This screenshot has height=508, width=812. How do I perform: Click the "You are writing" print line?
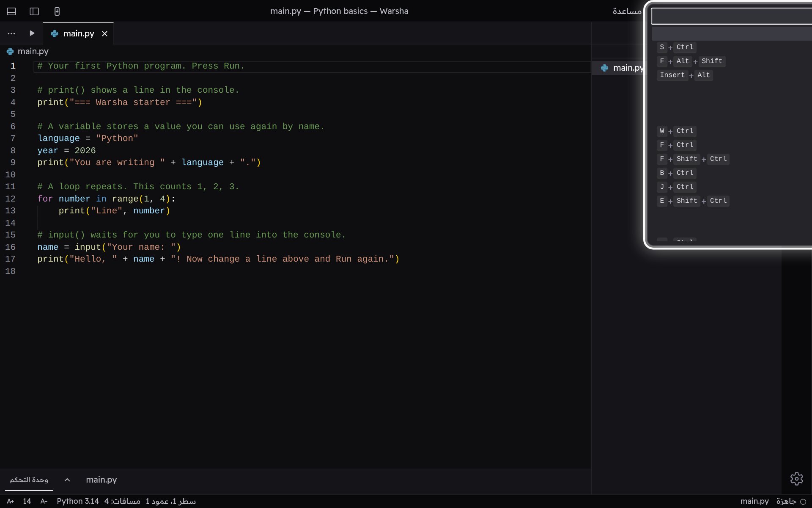pyautogui.click(x=149, y=163)
